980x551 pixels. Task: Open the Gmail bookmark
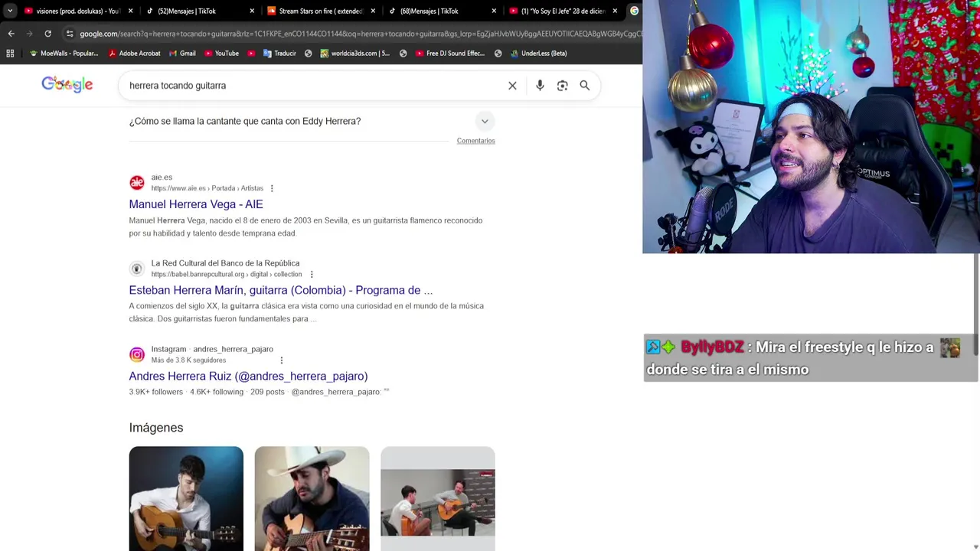point(182,54)
